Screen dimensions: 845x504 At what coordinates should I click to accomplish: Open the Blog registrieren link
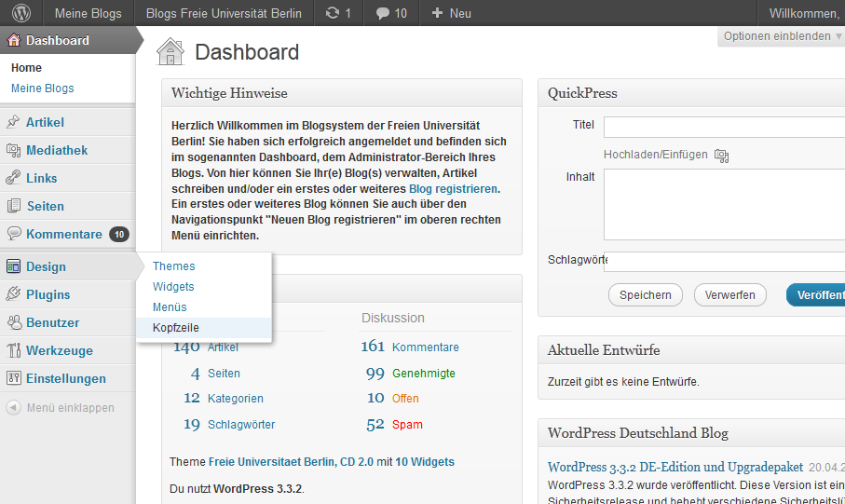453,189
